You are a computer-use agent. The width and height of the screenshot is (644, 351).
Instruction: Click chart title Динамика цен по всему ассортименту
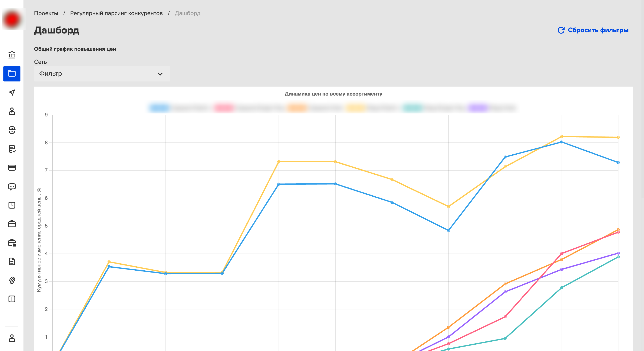coord(333,94)
